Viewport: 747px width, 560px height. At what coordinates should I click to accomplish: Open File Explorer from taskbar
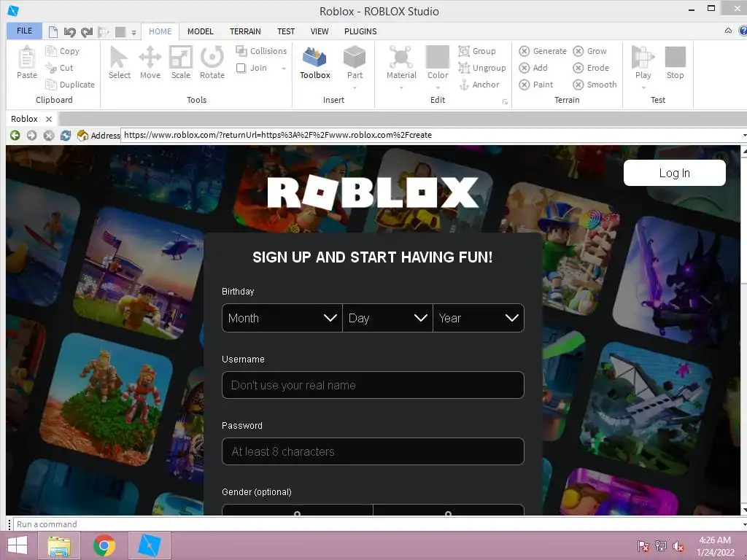59,545
